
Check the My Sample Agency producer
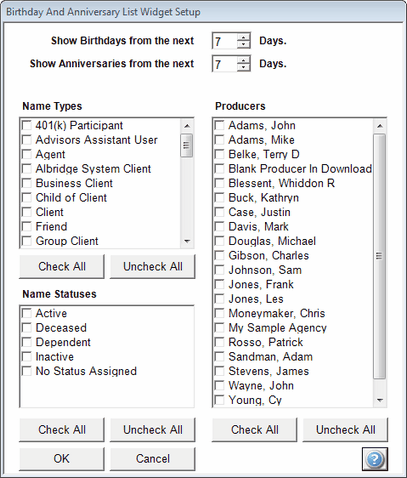pos(219,328)
